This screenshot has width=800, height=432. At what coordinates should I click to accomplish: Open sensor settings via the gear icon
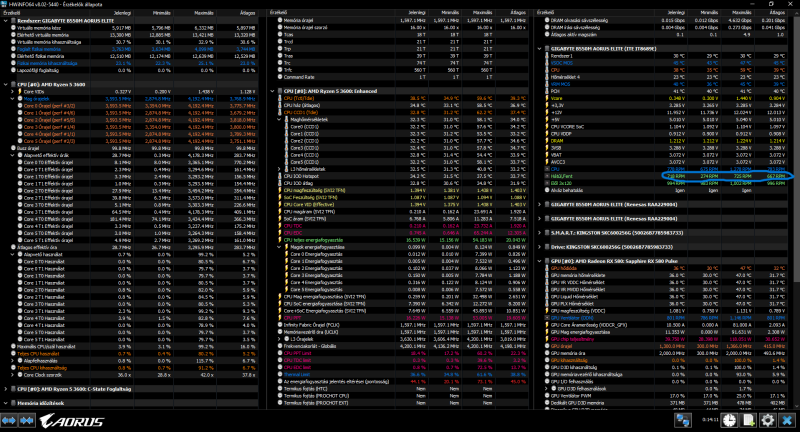767,420
